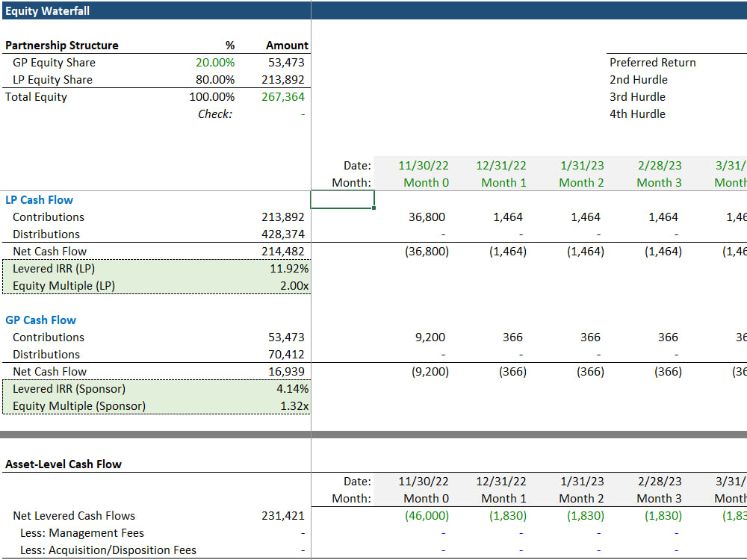
Task: Select the Equity Multiple (LP) label
Action: 63,285
